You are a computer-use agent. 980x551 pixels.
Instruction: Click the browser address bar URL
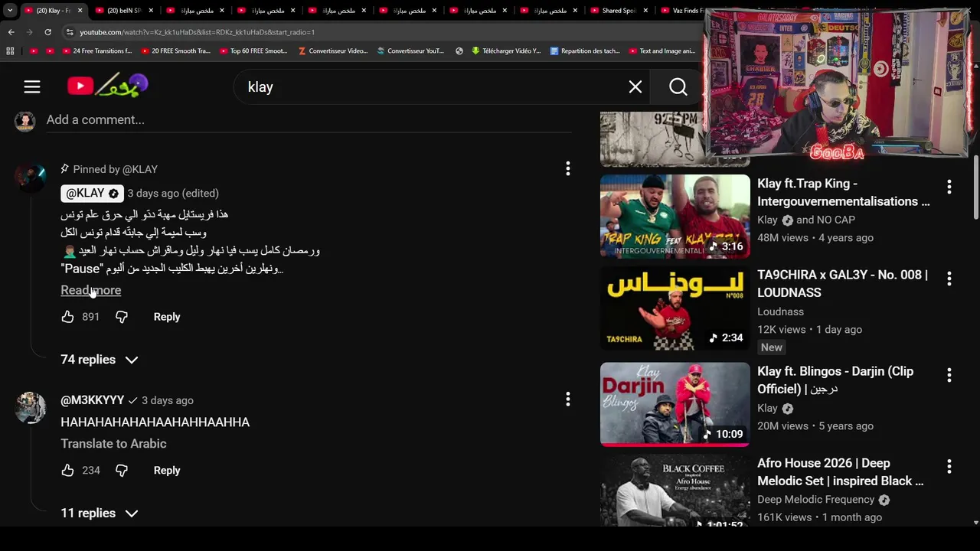pyautogui.click(x=198, y=32)
